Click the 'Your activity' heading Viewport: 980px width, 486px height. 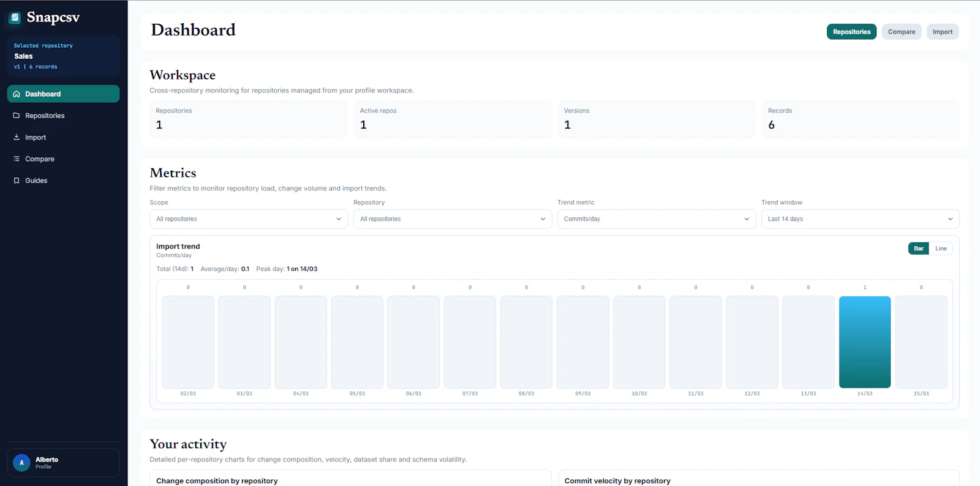click(188, 444)
